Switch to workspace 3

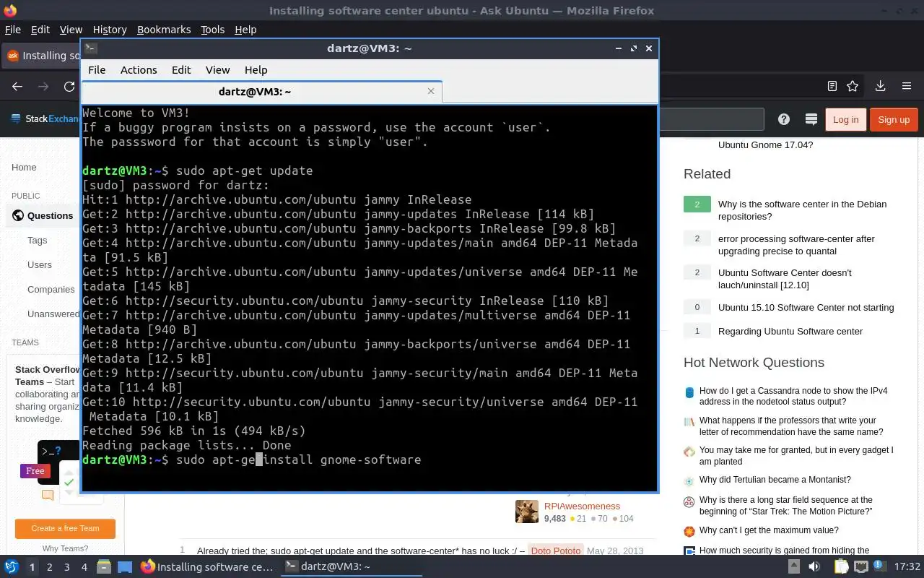click(x=66, y=567)
